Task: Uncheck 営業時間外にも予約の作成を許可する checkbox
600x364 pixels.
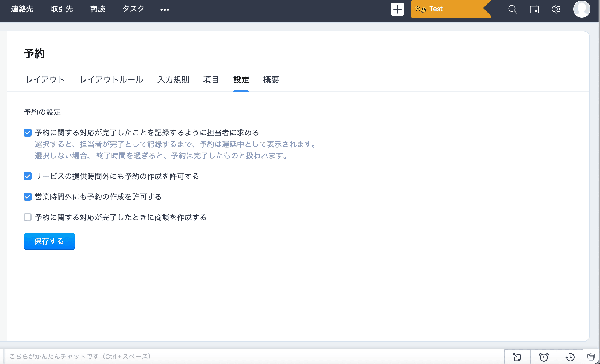Action: (x=28, y=197)
